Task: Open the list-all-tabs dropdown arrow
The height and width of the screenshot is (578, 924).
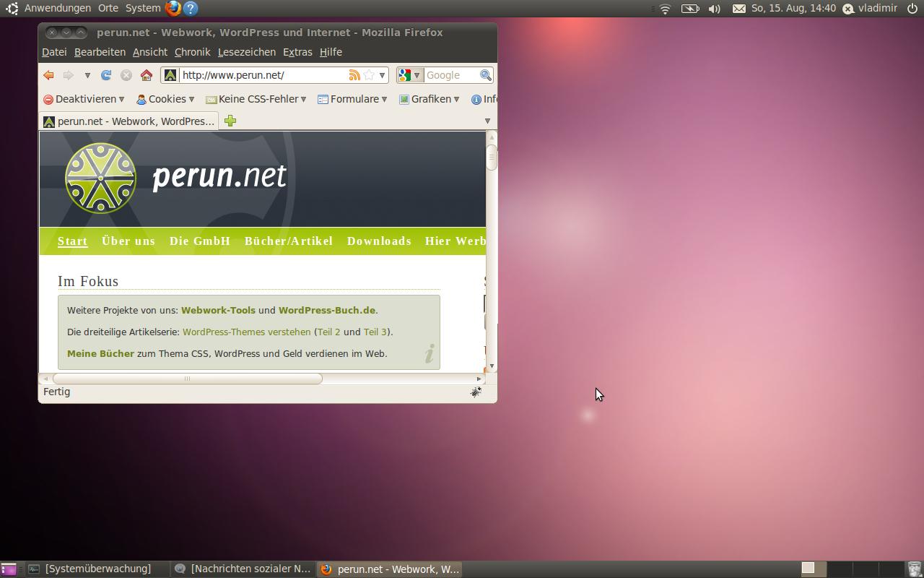Action: (487, 121)
